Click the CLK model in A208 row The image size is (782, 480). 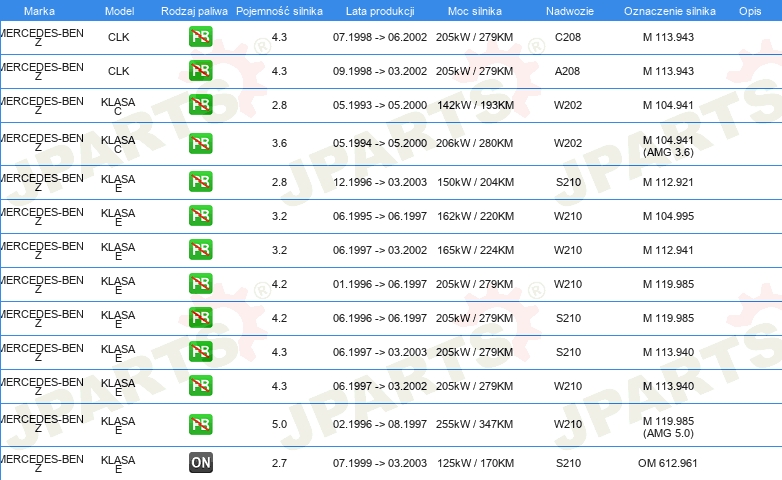pos(119,71)
